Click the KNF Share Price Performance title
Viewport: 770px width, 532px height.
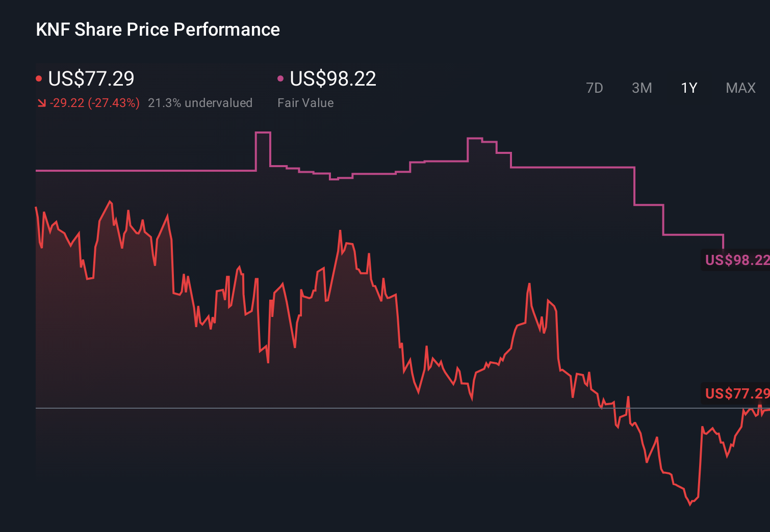(x=158, y=30)
